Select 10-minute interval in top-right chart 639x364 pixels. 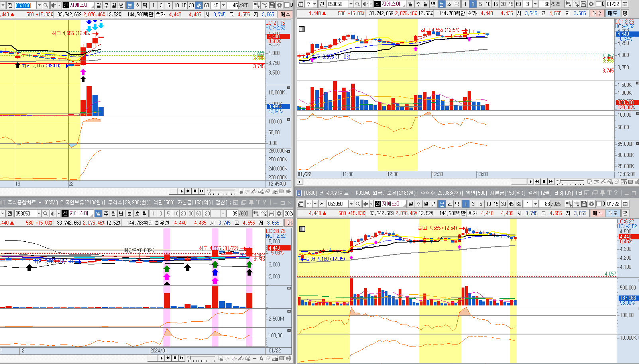point(488,4)
